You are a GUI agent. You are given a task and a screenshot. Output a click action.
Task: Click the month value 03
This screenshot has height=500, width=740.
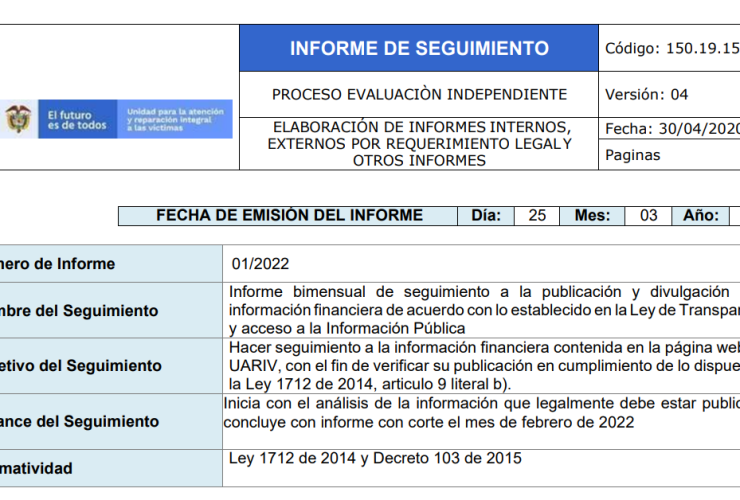point(648,215)
